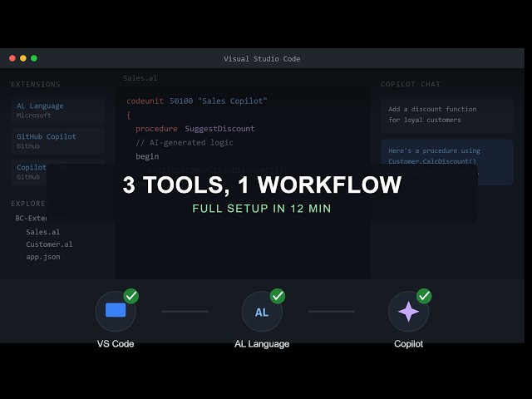
Task: Open app.json in the explorer tree
Action: pyautogui.click(x=43, y=257)
